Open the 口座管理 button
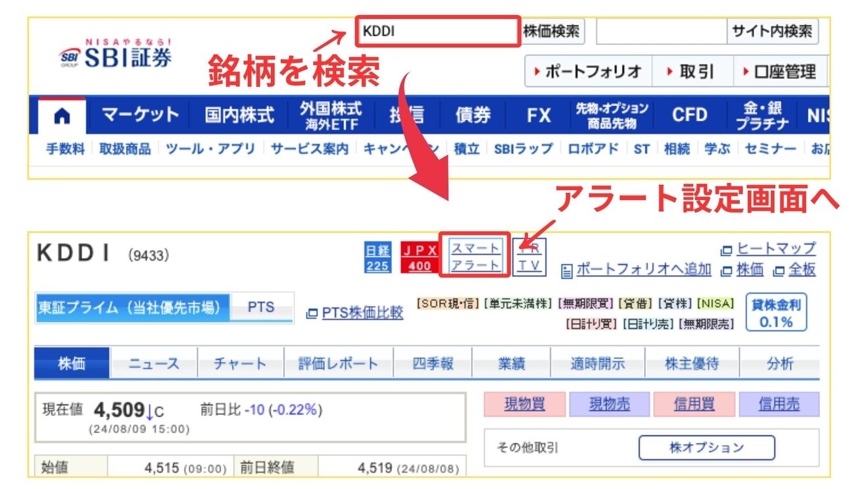 click(780, 71)
